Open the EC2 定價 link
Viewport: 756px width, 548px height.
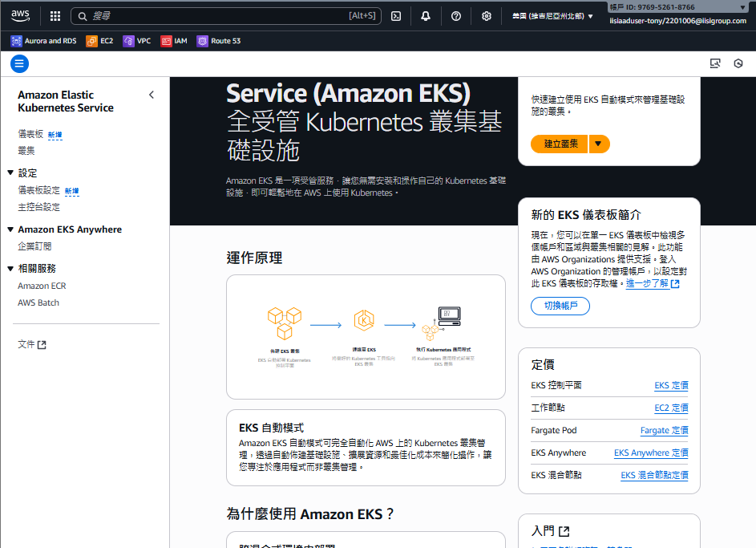tap(671, 408)
